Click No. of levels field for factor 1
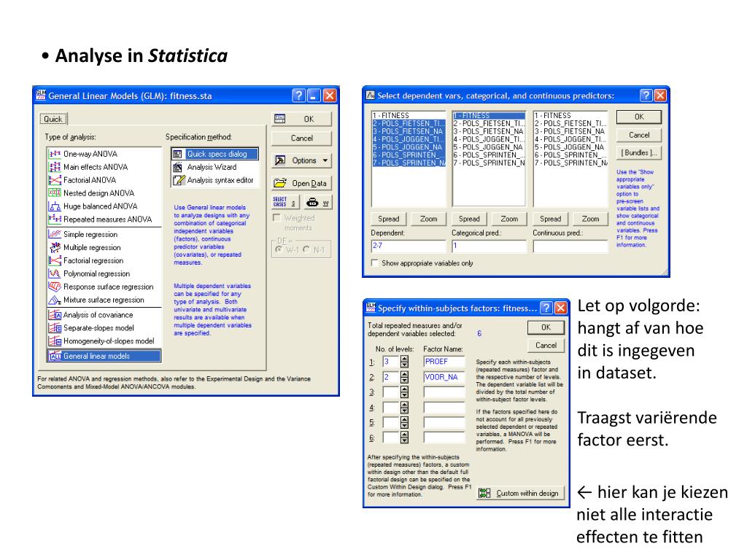This screenshot has height=560, width=747. pyautogui.click(x=391, y=362)
